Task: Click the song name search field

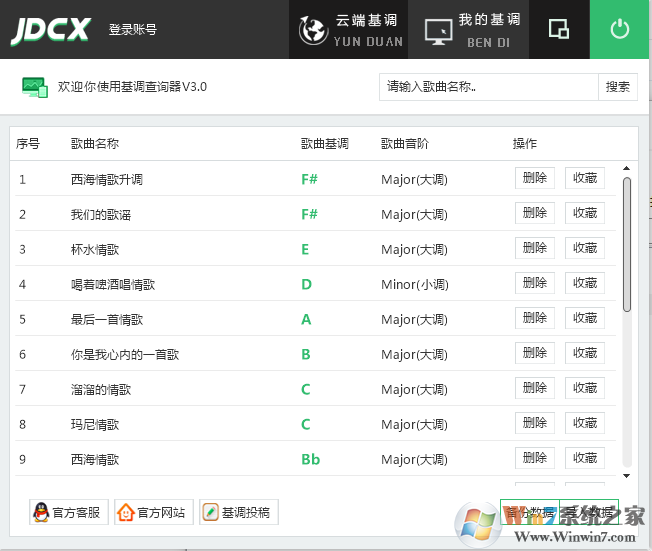Action: coord(488,87)
